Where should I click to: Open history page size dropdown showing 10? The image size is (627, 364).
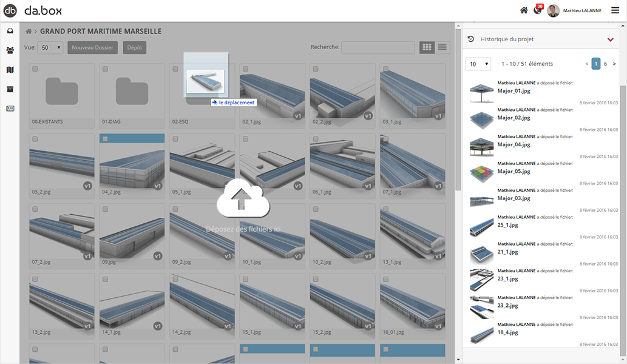pyautogui.click(x=478, y=64)
